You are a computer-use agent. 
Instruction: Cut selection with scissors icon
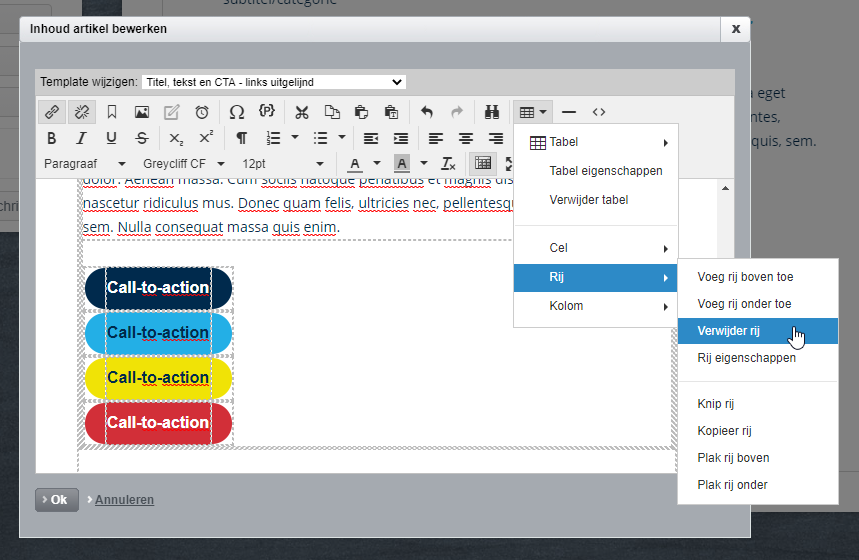(301, 112)
